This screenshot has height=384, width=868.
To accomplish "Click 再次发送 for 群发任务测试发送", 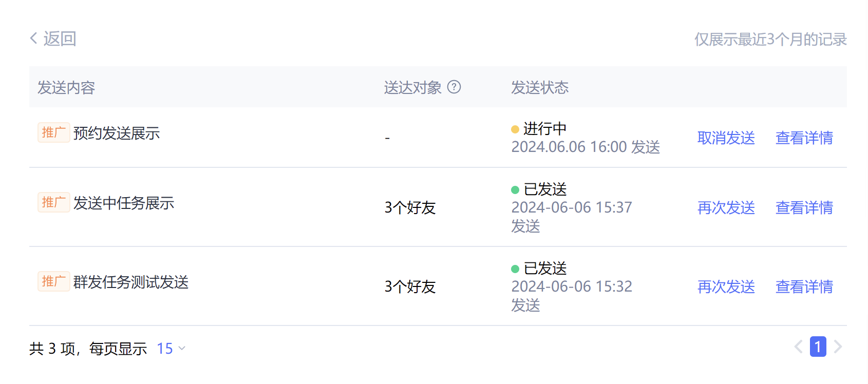I will pos(726,286).
